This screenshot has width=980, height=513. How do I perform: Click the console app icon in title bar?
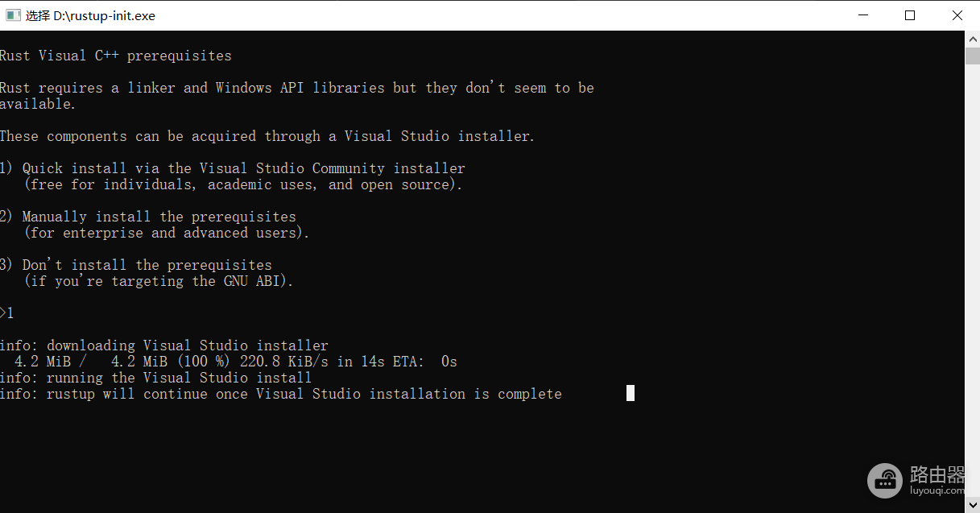pyautogui.click(x=13, y=15)
